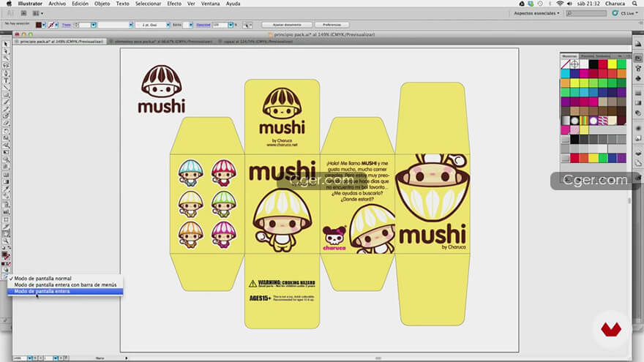The width and height of the screenshot is (644, 362).
Task: Open the stroke weight dropdown
Action: pos(93,25)
